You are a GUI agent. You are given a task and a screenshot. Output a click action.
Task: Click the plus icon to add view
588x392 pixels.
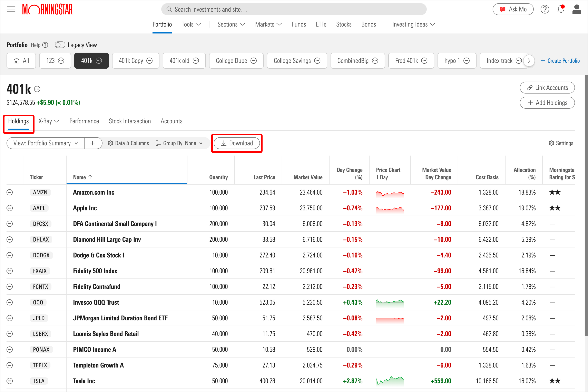(92, 143)
